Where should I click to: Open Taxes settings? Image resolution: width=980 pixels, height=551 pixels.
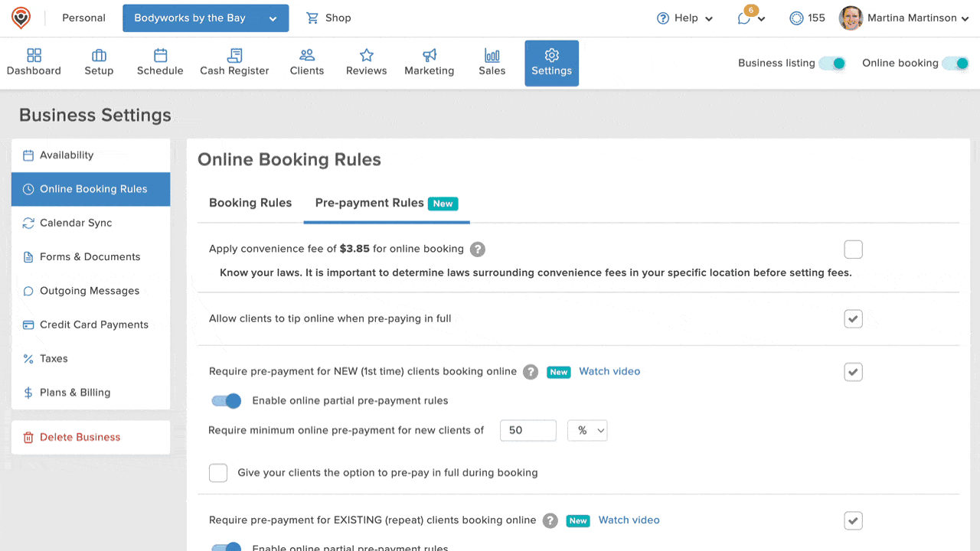(x=91, y=359)
